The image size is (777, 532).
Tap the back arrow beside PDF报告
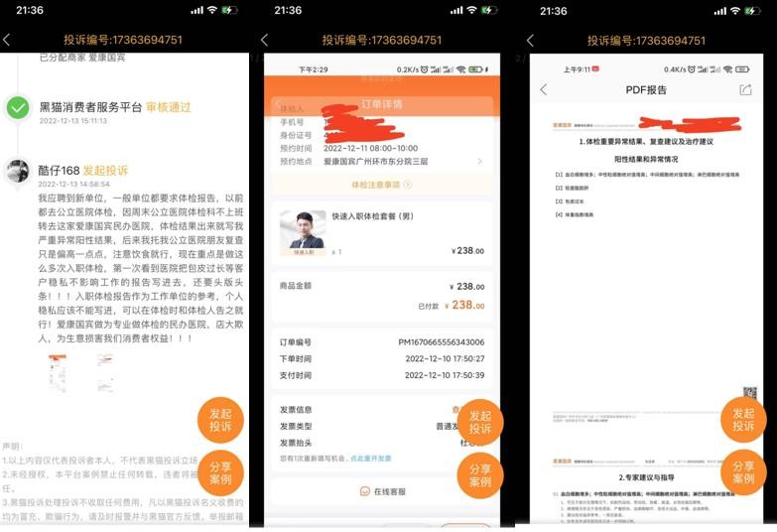544,89
